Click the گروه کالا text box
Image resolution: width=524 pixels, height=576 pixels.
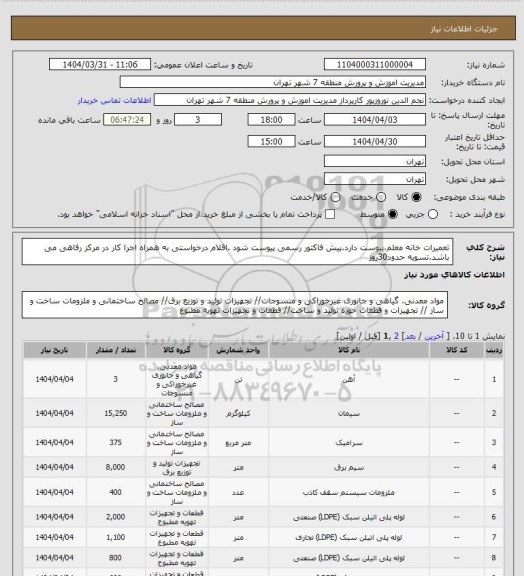coord(235,305)
